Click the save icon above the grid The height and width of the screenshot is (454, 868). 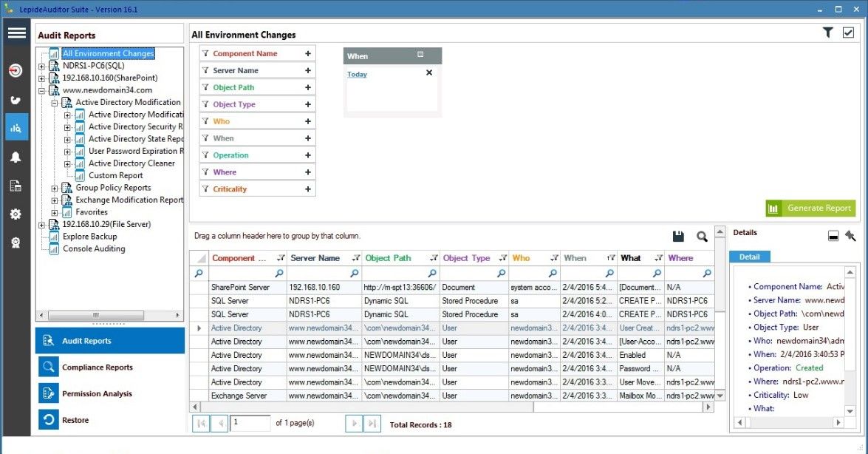click(678, 237)
